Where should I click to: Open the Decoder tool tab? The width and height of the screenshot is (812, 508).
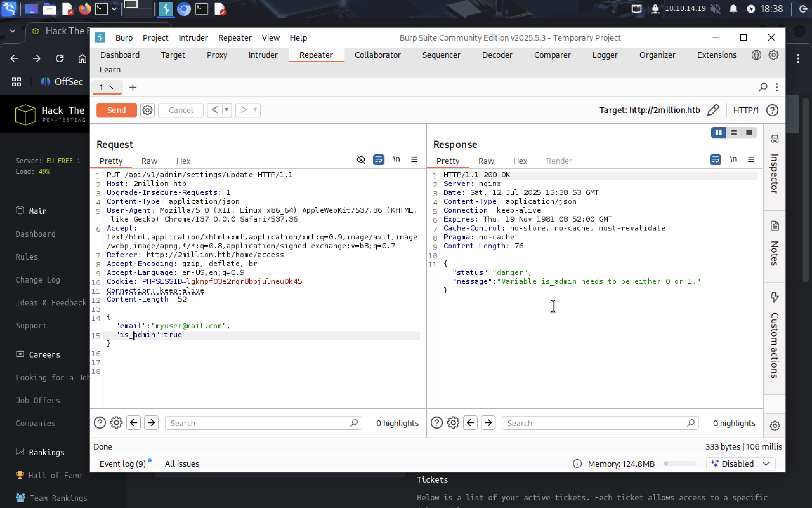[x=497, y=55]
